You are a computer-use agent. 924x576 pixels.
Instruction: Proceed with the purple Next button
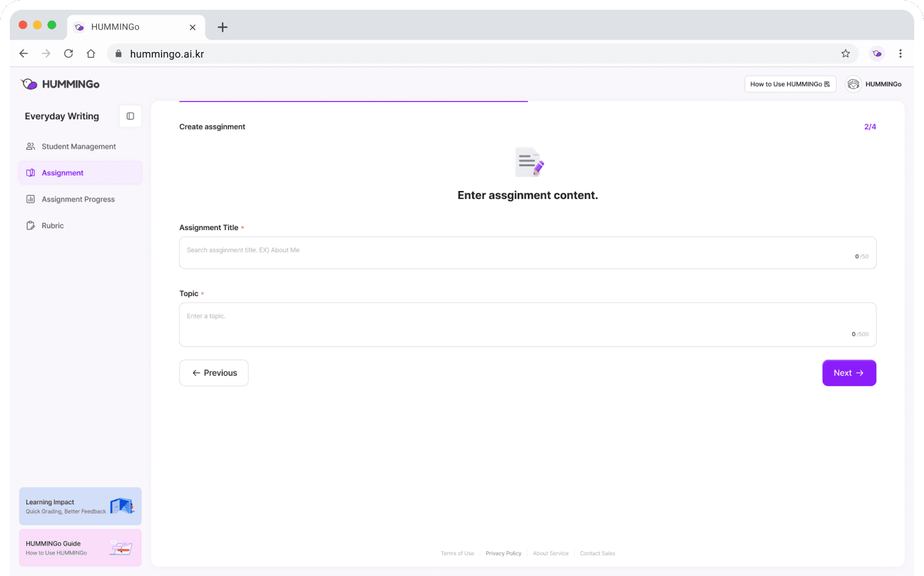click(849, 373)
